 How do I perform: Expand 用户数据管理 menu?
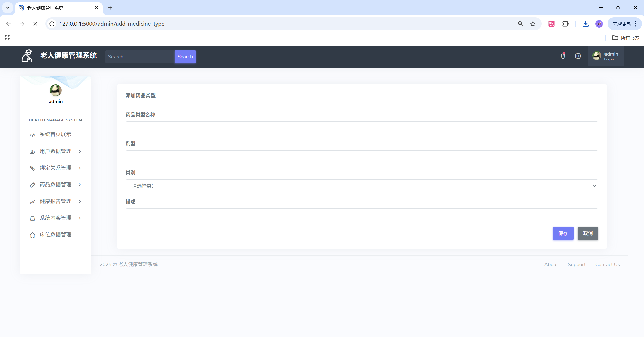pos(55,151)
